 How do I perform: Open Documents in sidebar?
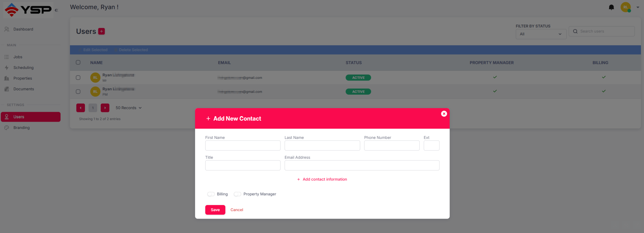click(24, 89)
